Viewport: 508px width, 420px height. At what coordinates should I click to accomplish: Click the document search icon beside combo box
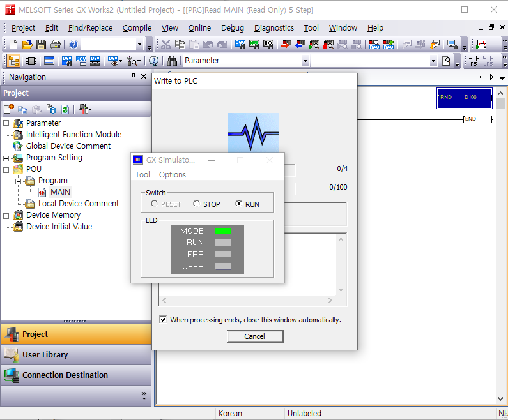446,61
